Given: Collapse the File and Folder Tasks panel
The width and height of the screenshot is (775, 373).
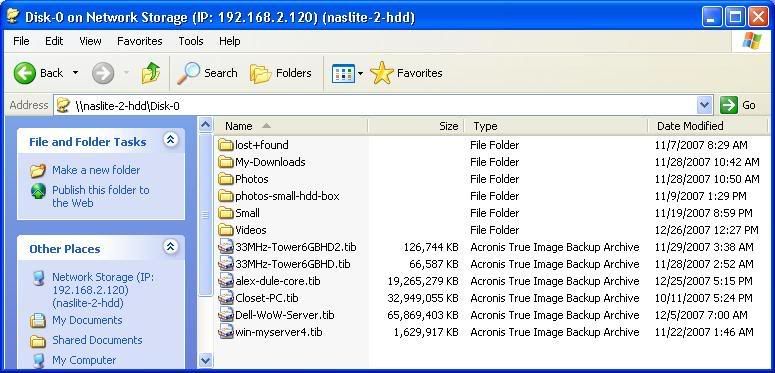Looking at the screenshot, I should point(171,140).
